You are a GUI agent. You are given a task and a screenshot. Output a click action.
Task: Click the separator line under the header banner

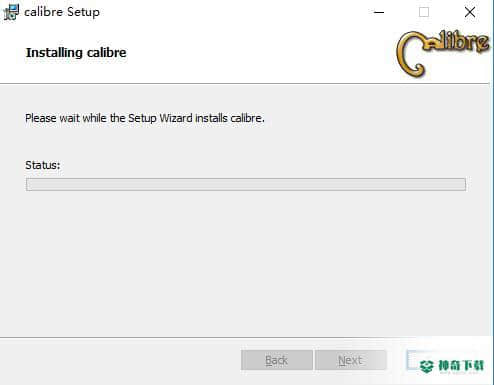245,83
